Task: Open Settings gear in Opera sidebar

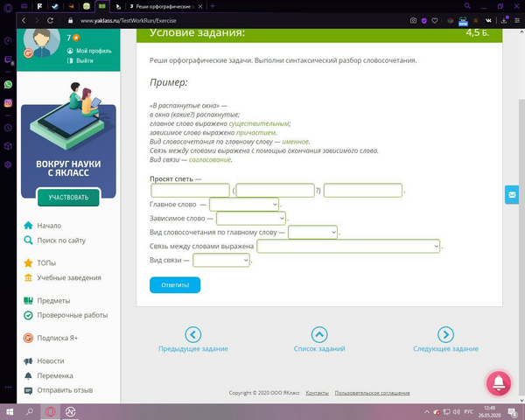Action: [8, 164]
